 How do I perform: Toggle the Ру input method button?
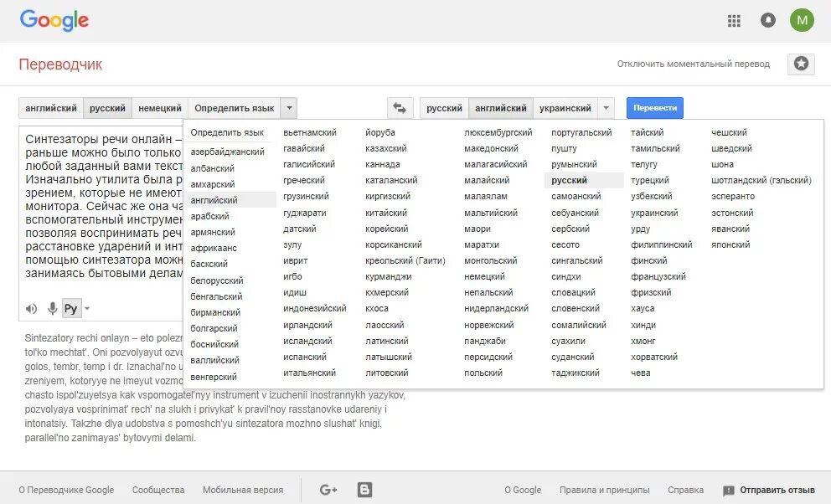(x=70, y=309)
